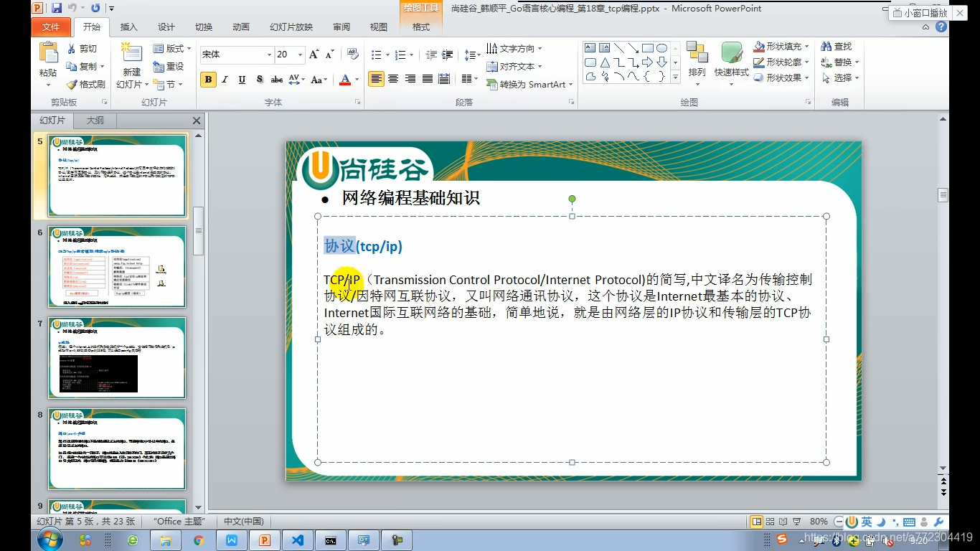Image resolution: width=980 pixels, height=551 pixels.
Task: Open PowerPoint Help with the question mark icon
Action: [941, 27]
